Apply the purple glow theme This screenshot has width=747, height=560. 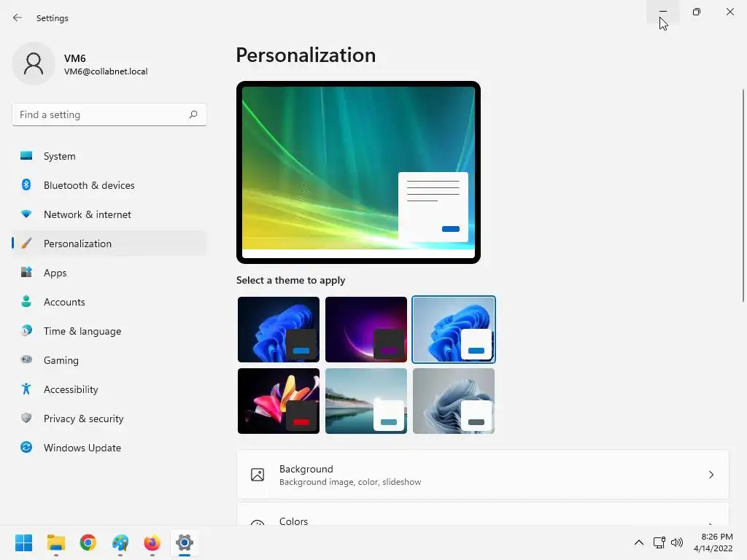tap(366, 330)
